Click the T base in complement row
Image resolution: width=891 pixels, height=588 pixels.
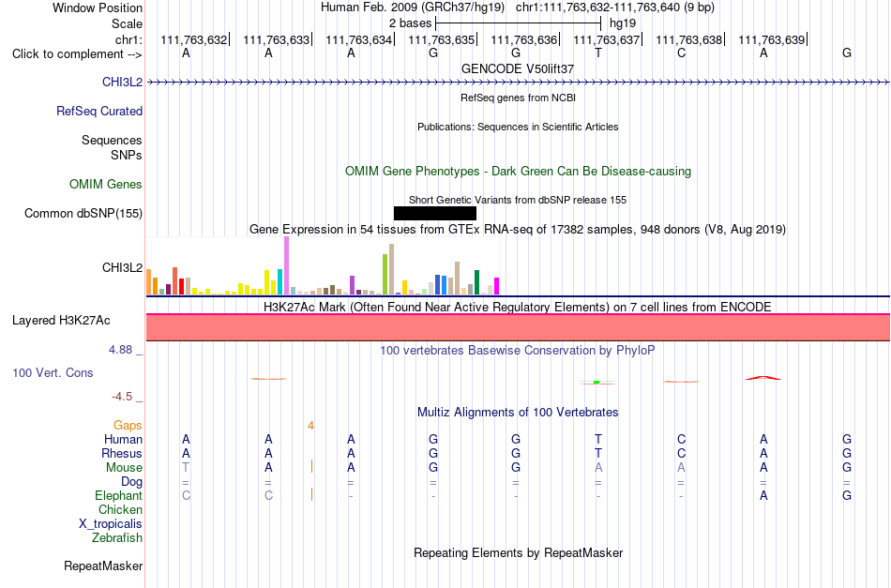(x=597, y=53)
